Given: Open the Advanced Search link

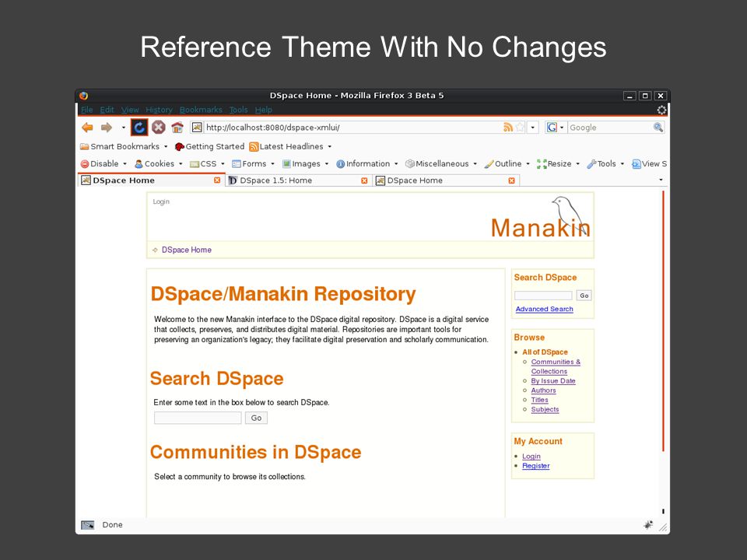Looking at the screenshot, I should point(545,309).
